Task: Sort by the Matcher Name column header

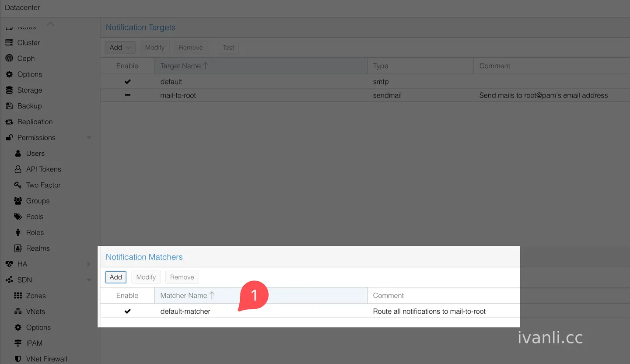Action: coord(261,296)
